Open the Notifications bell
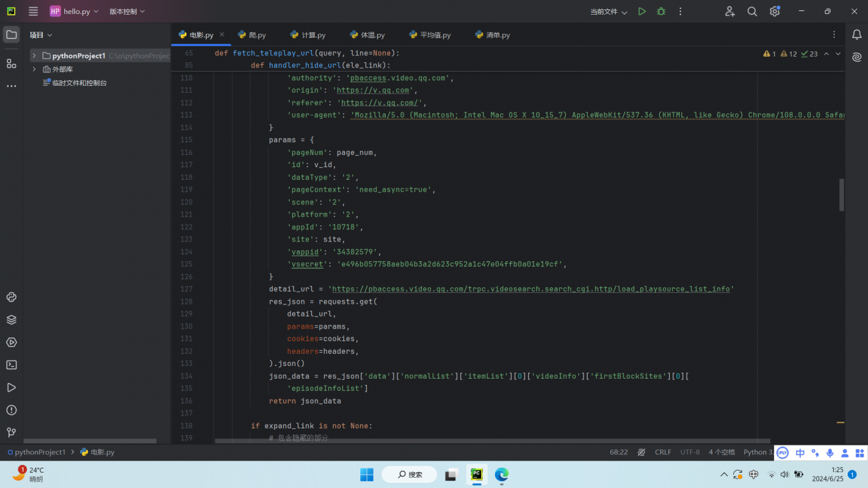 [x=857, y=35]
